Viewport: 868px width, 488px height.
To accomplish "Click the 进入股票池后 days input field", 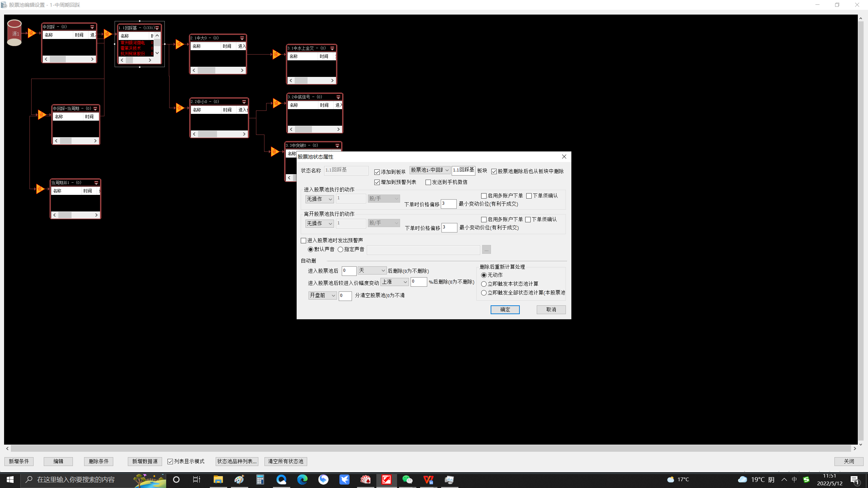I will [x=349, y=270].
